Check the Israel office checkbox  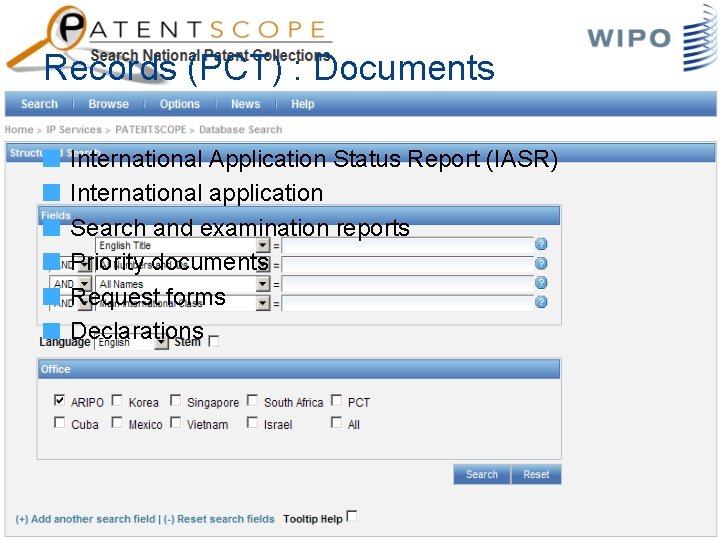click(252, 422)
